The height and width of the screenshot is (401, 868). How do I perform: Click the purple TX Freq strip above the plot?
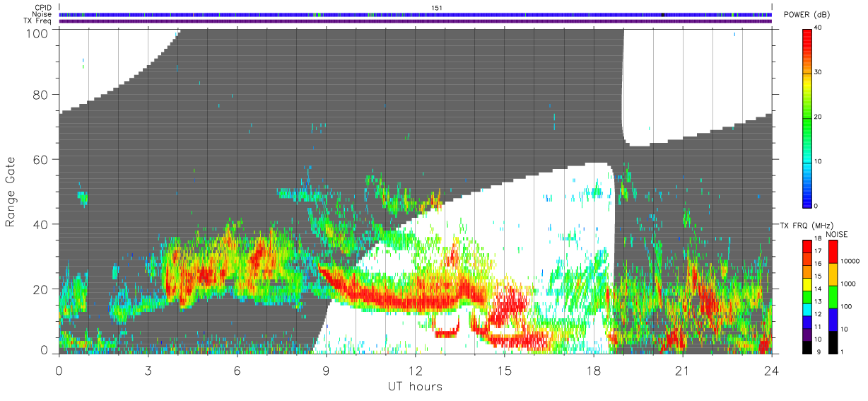pos(415,21)
